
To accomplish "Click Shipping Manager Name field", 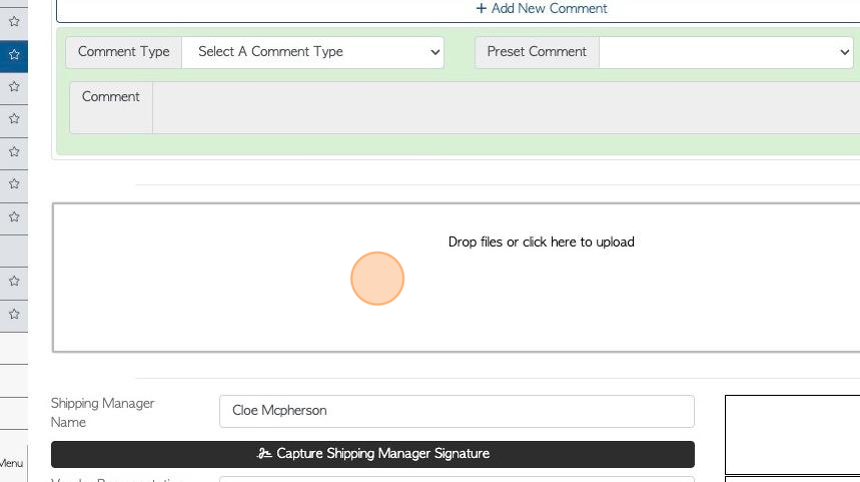I will coord(457,411).
